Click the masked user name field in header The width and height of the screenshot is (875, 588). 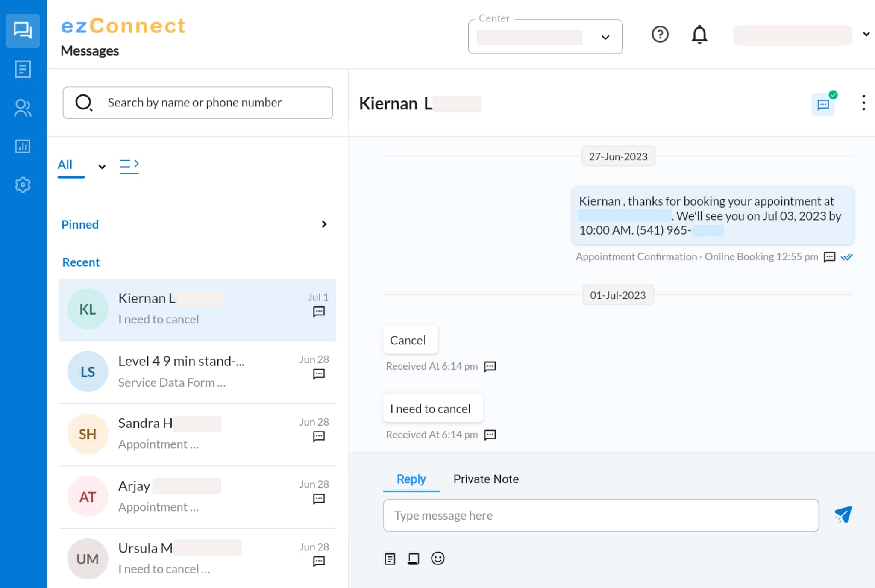coord(792,35)
